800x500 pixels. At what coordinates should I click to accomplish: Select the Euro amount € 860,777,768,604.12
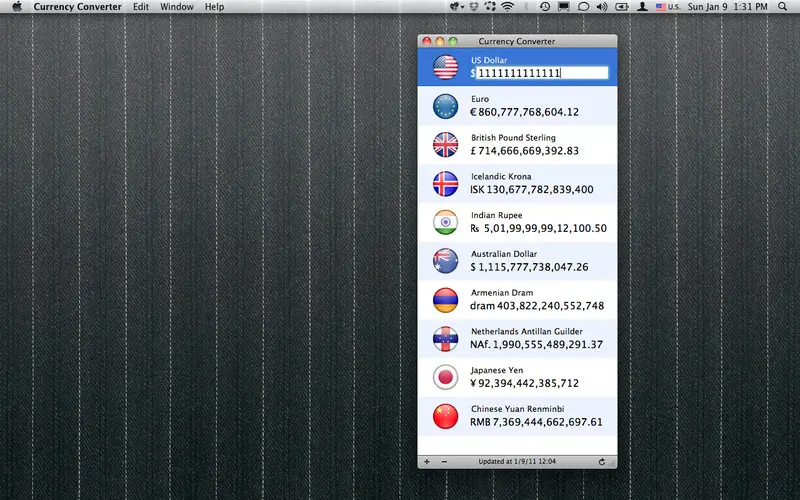524,112
